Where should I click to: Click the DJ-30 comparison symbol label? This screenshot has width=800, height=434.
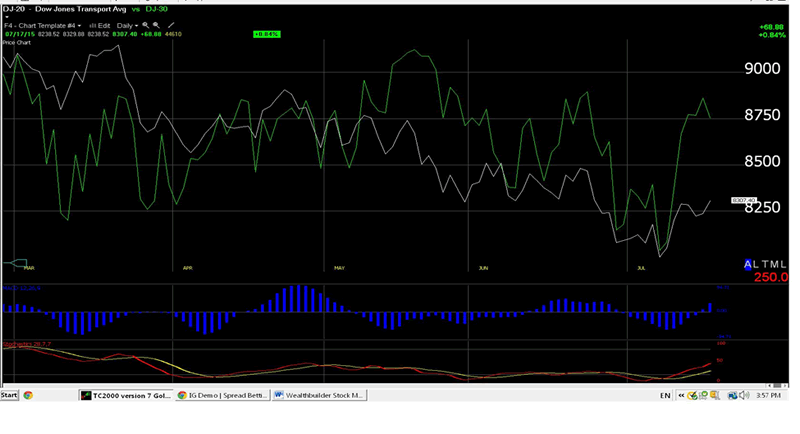pos(157,8)
